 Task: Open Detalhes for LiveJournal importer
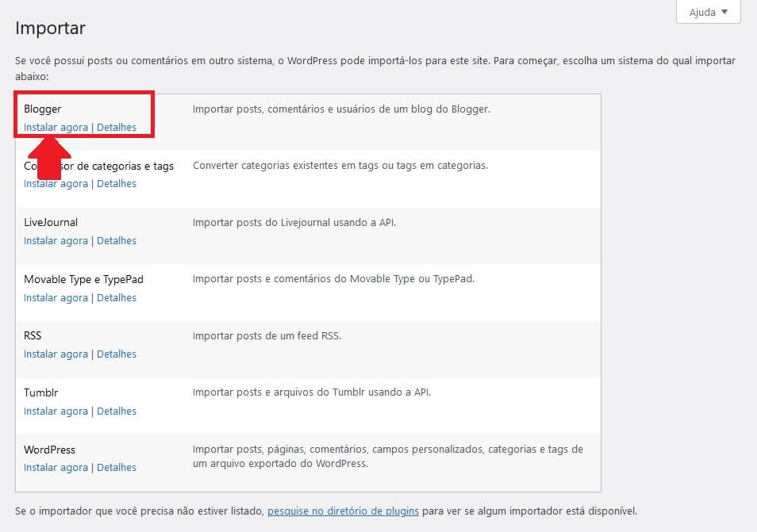[x=117, y=241]
